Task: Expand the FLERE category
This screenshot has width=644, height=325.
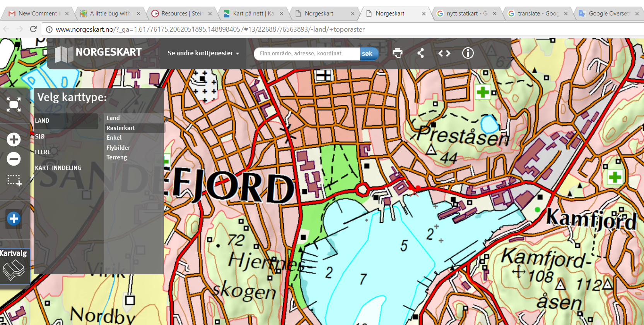Action: tap(43, 152)
